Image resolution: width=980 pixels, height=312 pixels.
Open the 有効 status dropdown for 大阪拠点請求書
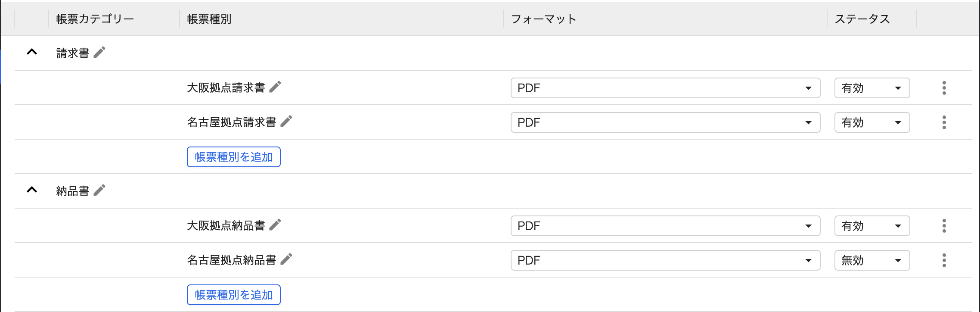pos(871,88)
